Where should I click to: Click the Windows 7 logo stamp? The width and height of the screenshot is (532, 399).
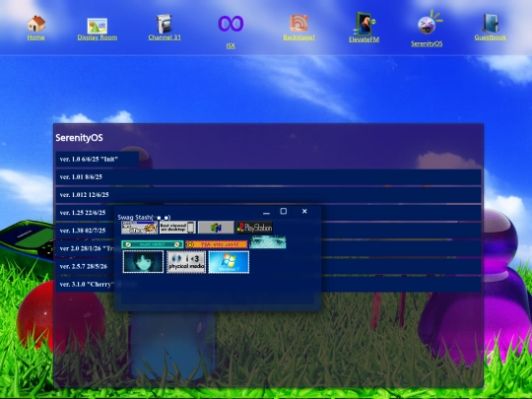pos(229,262)
